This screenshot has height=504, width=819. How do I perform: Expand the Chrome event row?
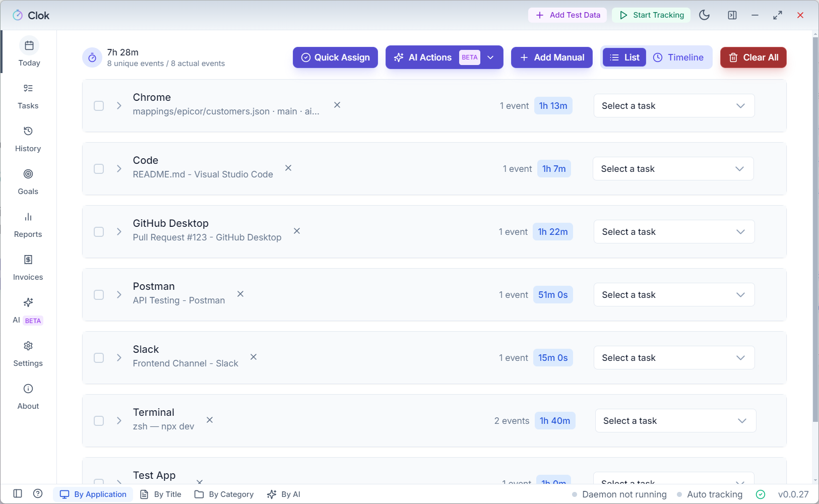pyautogui.click(x=119, y=106)
